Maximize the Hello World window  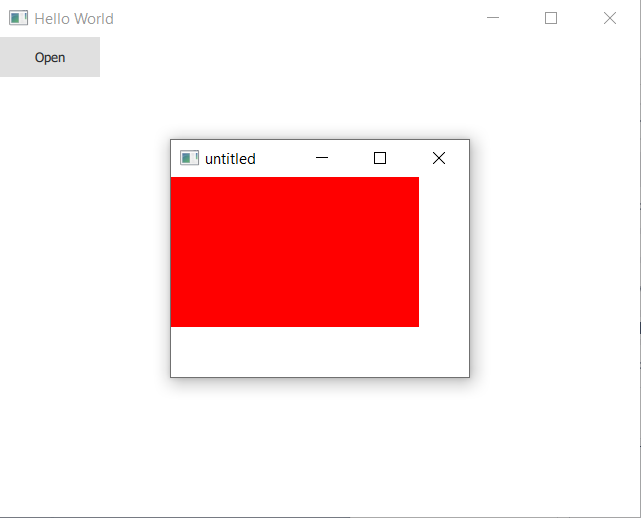[551, 18]
